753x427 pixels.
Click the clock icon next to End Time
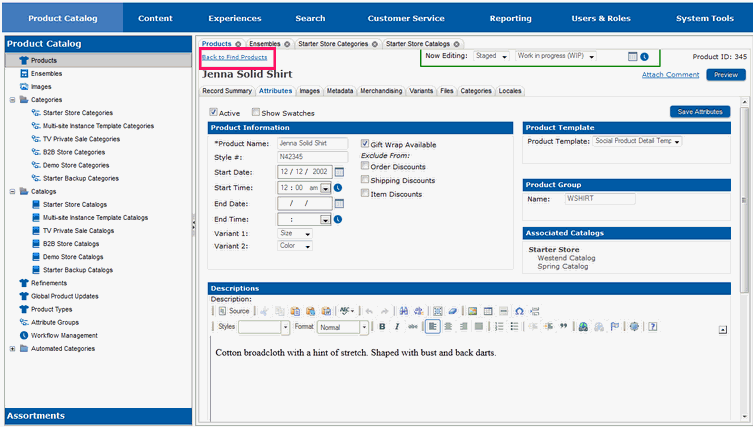pos(338,220)
